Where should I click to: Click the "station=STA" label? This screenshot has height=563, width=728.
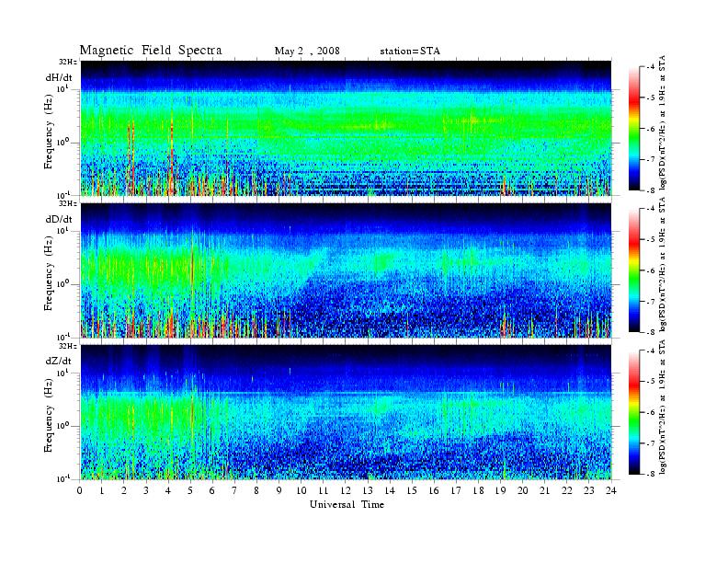click(410, 52)
